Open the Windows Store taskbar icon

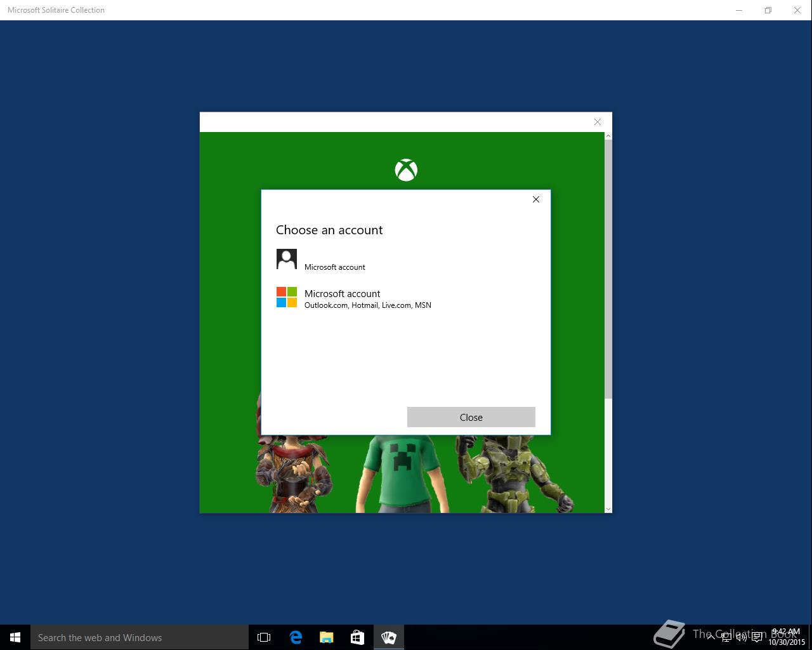pyautogui.click(x=357, y=637)
